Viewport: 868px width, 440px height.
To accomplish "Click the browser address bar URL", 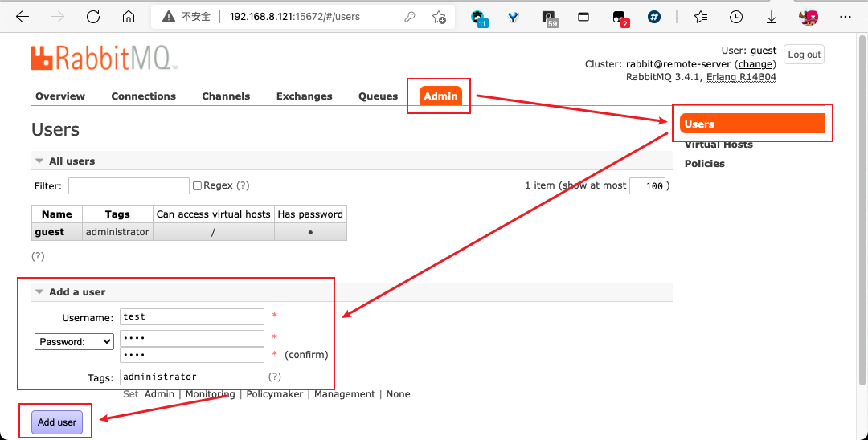I will click(x=294, y=17).
